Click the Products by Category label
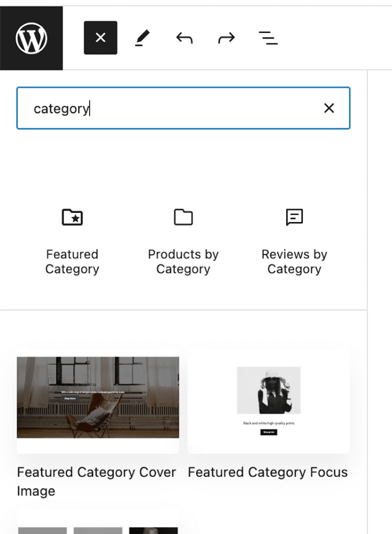The image size is (392, 534). click(x=183, y=262)
